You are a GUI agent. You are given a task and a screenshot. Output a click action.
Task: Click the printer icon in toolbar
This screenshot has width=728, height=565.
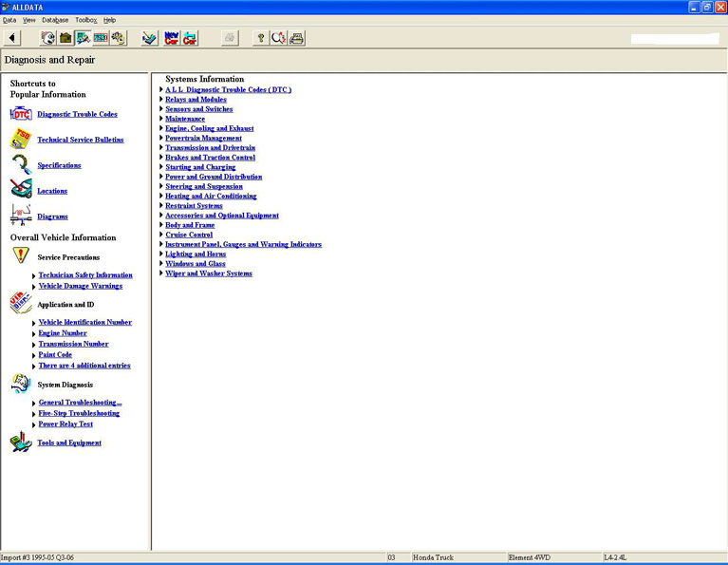(297, 38)
